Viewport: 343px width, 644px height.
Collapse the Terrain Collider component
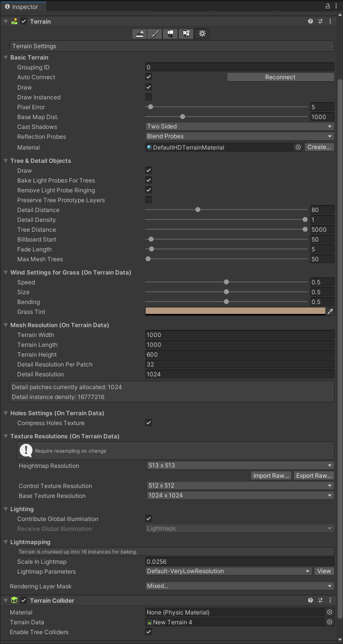(x=5, y=600)
